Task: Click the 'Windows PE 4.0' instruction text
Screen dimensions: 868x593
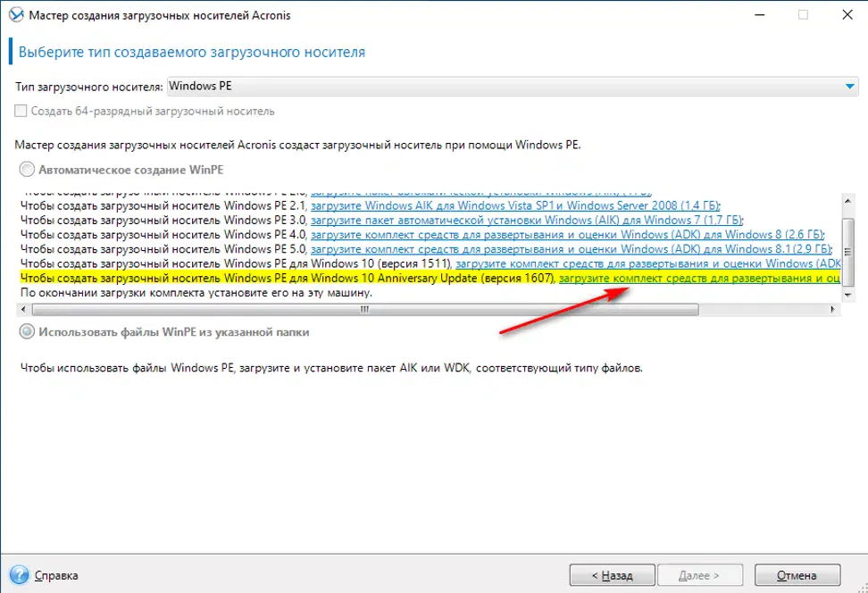Action: point(163,235)
